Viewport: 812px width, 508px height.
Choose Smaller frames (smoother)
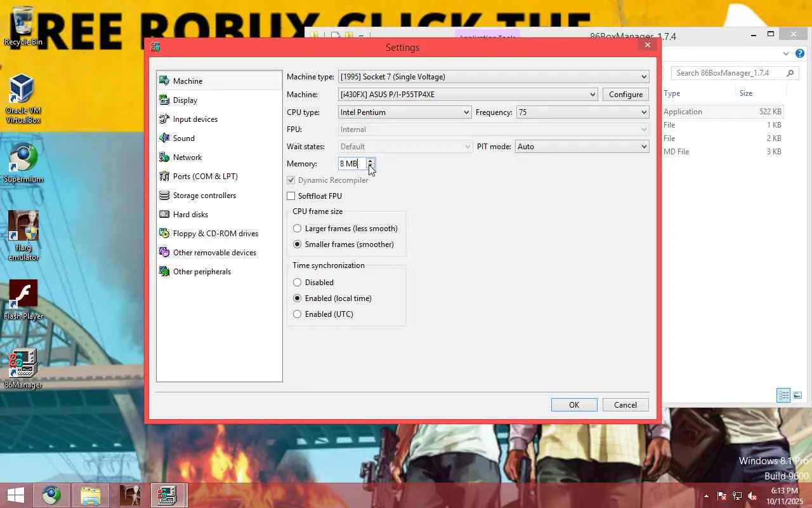(297, 244)
